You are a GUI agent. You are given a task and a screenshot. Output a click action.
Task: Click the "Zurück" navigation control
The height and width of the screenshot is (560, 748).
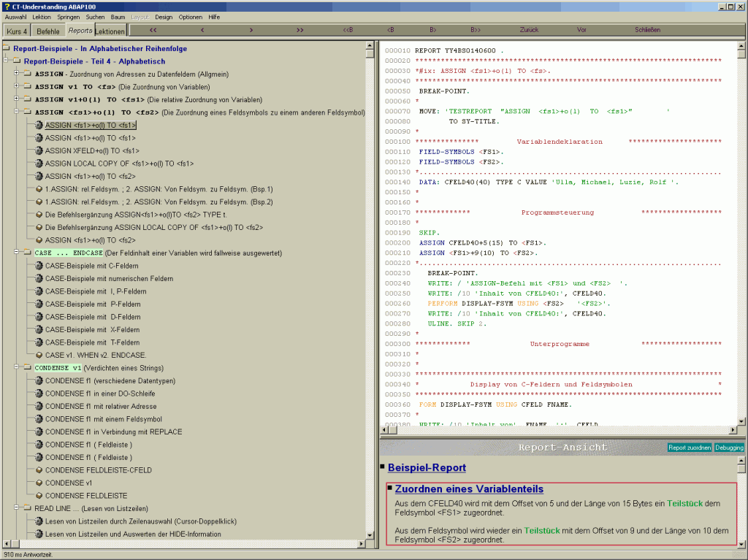pyautogui.click(x=528, y=30)
